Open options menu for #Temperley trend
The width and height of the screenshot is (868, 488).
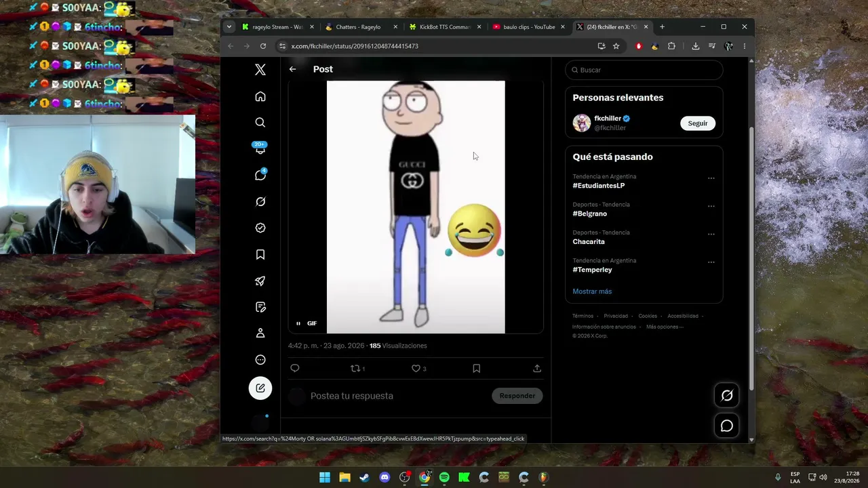(711, 262)
